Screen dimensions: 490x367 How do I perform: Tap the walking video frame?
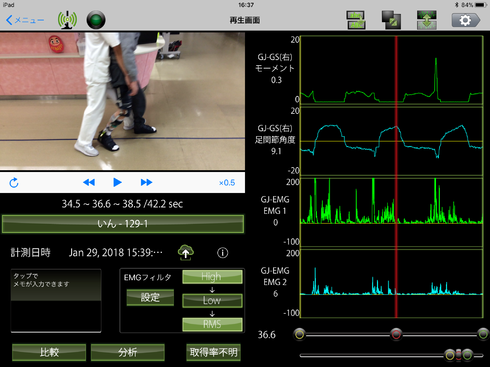122,101
